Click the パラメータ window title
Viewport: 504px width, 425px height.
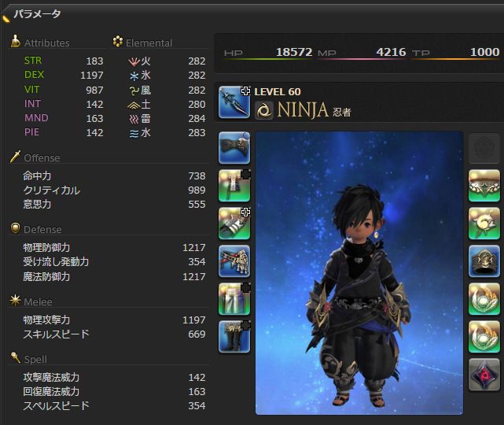(37, 14)
